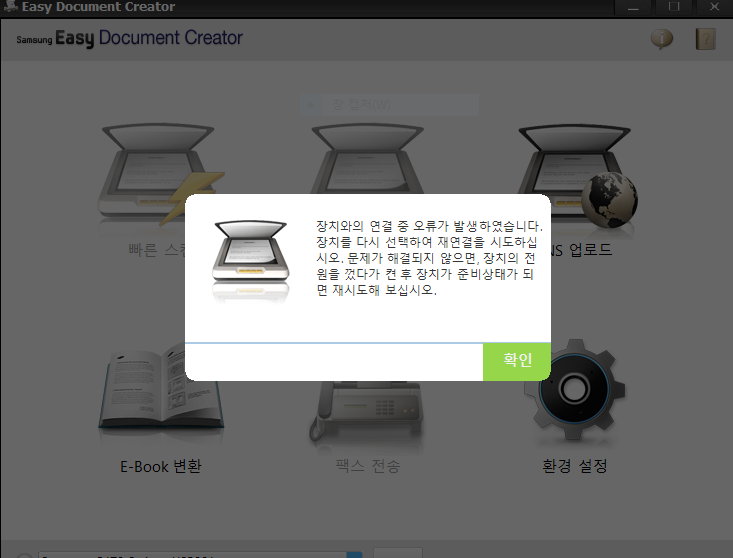Click the 환경 설정 label
Image resolution: width=733 pixels, height=558 pixels.
tap(575, 466)
